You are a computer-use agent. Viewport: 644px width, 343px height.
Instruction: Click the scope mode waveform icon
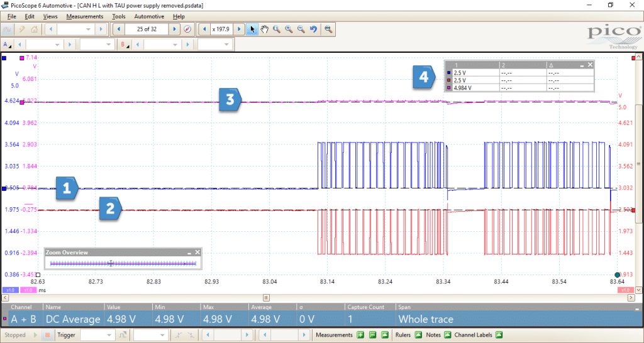tap(8, 29)
